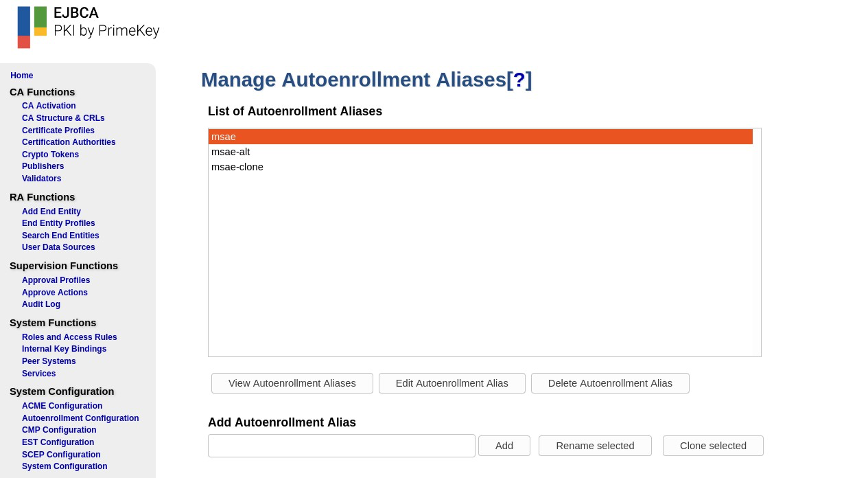868x478 pixels.
Task: Click Clone selected
Action: coord(713,446)
